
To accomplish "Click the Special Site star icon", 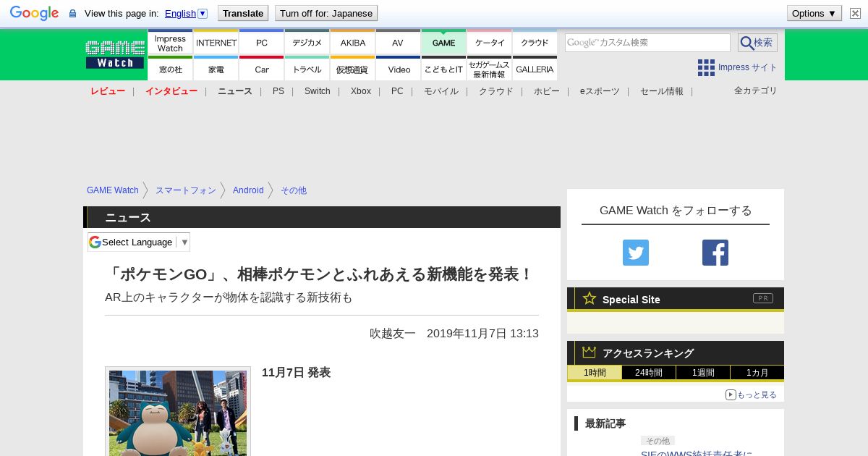I will [590, 298].
